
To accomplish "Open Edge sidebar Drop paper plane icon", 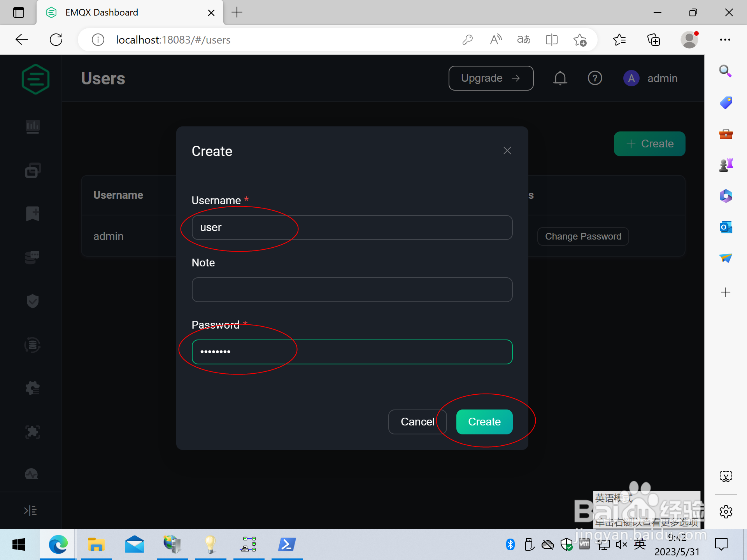I will click(725, 258).
